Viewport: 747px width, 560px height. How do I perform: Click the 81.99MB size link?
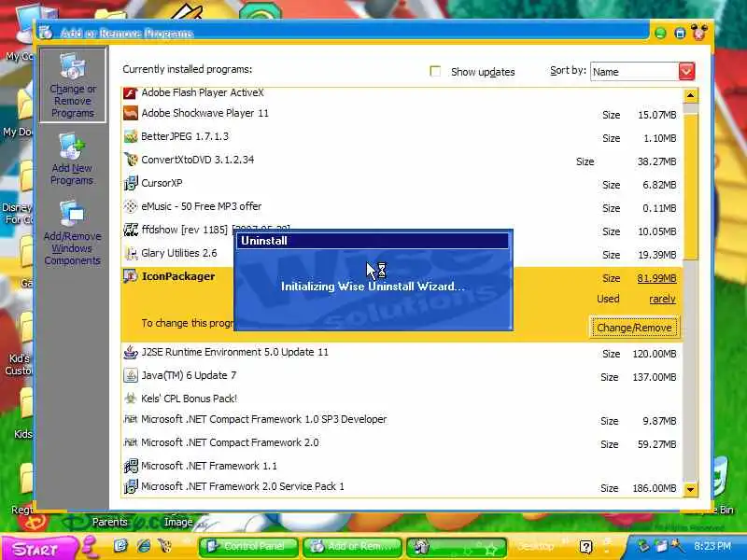coord(656,278)
